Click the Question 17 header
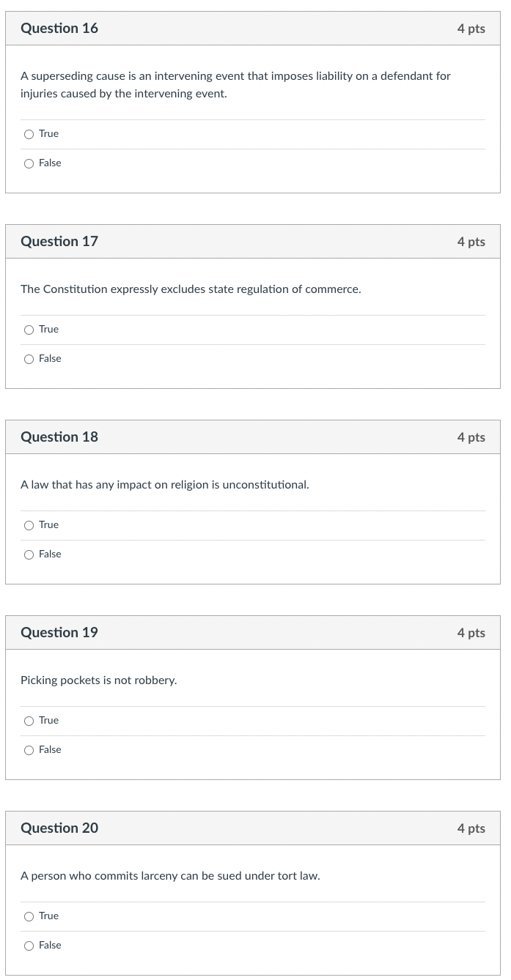 tap(59, 241)
